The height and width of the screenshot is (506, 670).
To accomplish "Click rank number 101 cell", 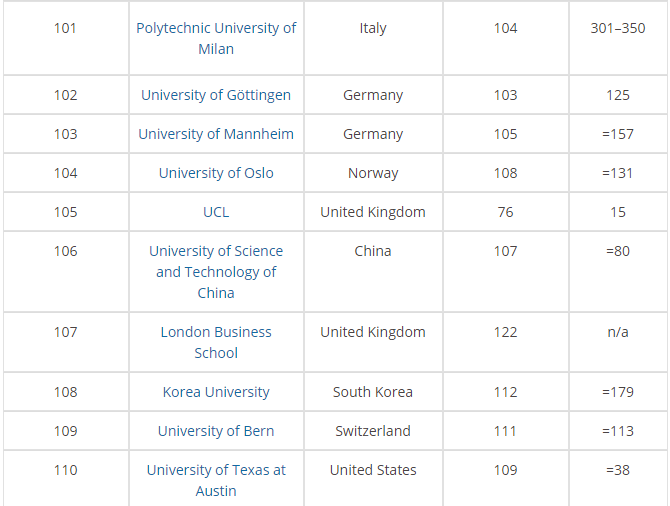I will point(65,28).
